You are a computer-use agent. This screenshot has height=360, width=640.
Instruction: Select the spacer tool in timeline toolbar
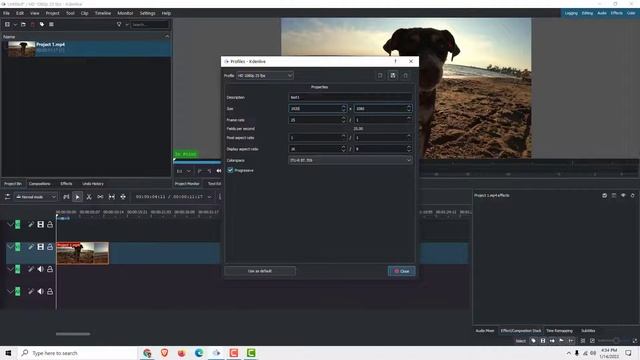pyautogui.click(x=100, y=197)
